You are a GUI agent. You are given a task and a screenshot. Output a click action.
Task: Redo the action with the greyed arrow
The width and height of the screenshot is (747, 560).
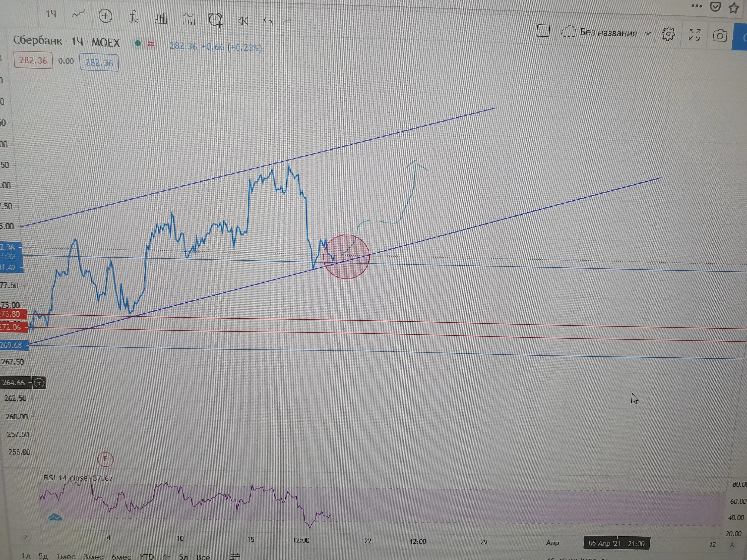[287, 22]
